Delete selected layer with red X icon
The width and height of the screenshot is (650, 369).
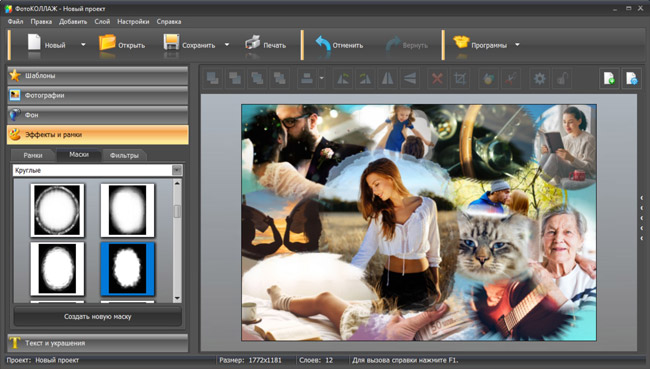[x=437, y=78]
